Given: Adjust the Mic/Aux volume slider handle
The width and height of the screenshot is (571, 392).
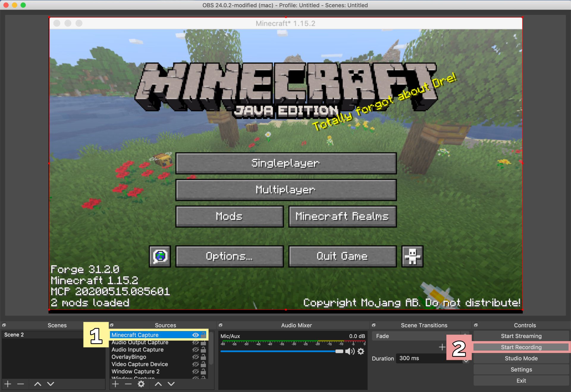Looking at the screenshot, I should click(339, 352).
